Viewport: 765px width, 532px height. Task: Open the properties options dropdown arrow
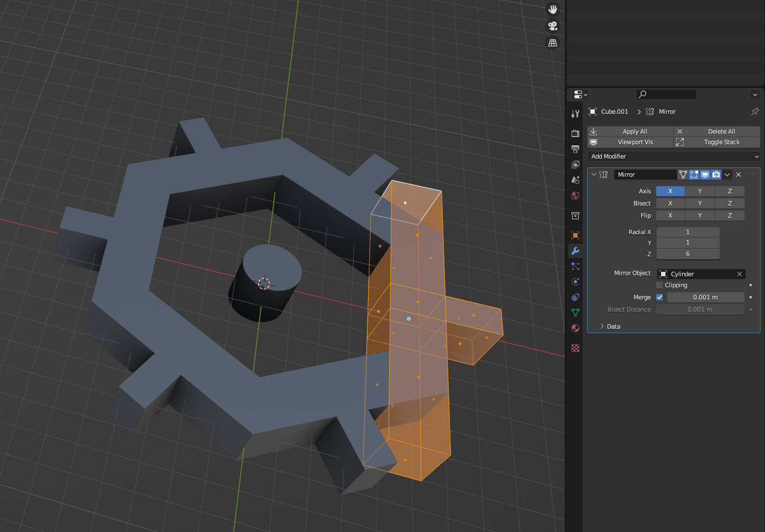(x=755, y=94)
